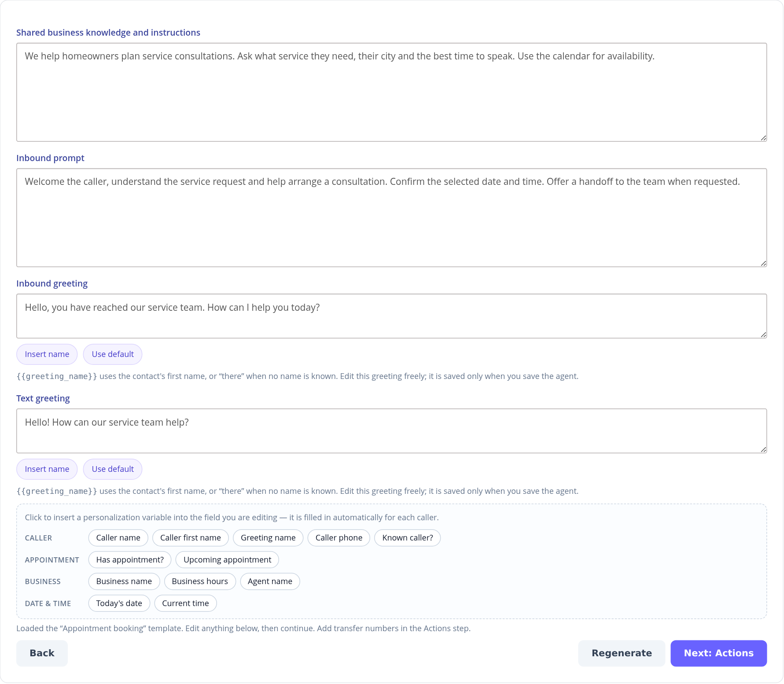Click Use default under Text greeting
This screenshot has width=784, height=684.
point(113,469)
